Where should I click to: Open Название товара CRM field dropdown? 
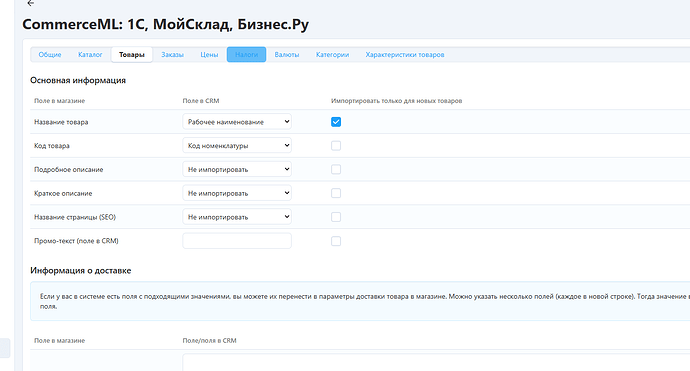click(237, 122)
